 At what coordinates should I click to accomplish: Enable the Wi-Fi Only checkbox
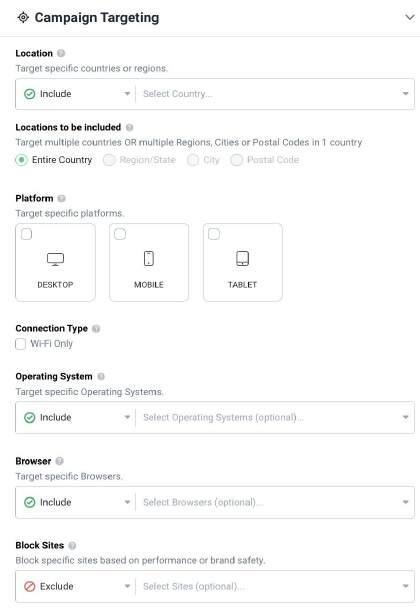click(x=20, y=344)
